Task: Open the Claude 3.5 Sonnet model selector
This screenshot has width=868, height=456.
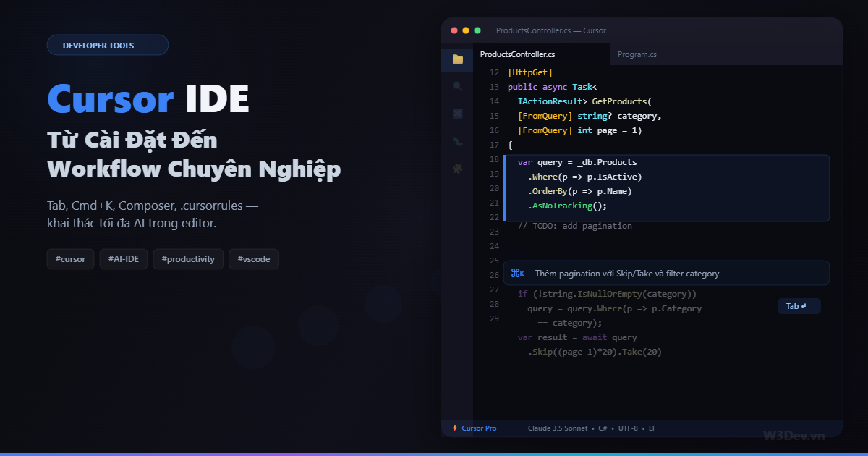Action: (x=558, y=428)
